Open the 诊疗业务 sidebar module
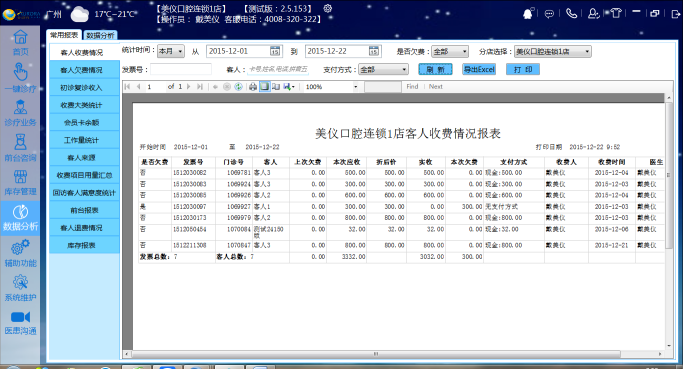683x369 pixels. [x=20, y=113]
